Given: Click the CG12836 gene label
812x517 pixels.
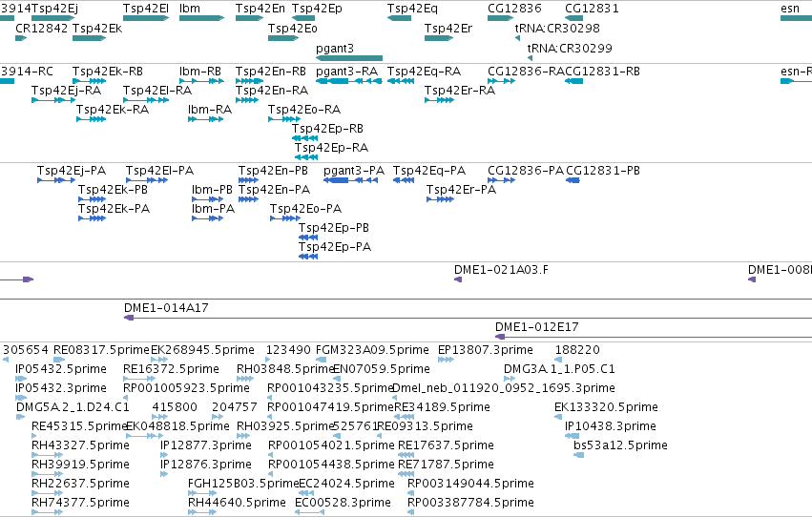Looking at the screenshot, I should (514, 9).
